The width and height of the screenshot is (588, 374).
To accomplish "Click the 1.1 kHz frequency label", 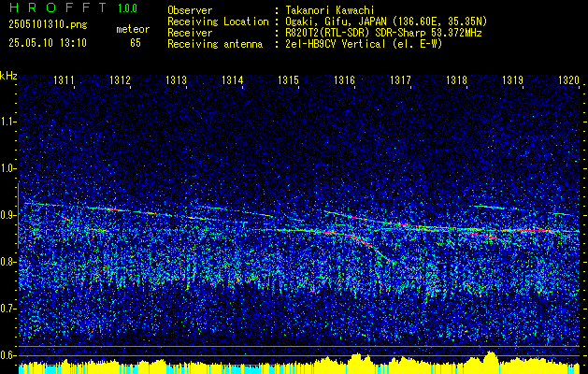I will point(7,122).
